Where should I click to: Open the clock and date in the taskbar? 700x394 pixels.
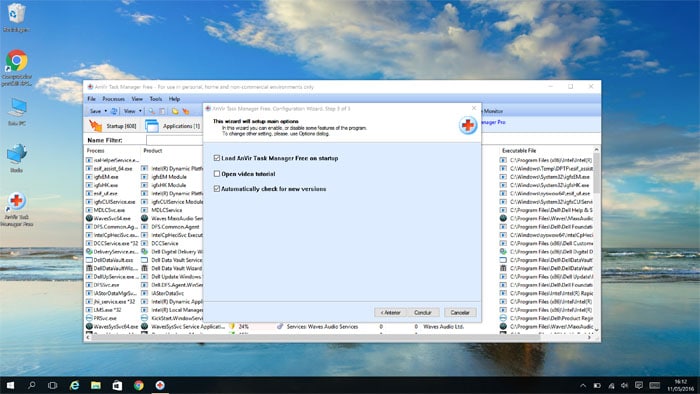click(x=680, y=385)
